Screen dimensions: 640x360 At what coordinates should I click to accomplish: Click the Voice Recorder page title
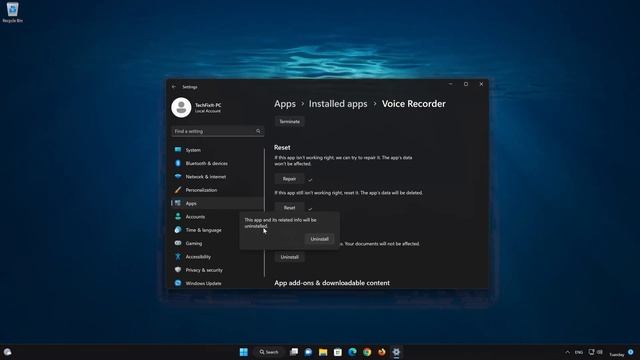pyautogui.click(x=413, y=104)
